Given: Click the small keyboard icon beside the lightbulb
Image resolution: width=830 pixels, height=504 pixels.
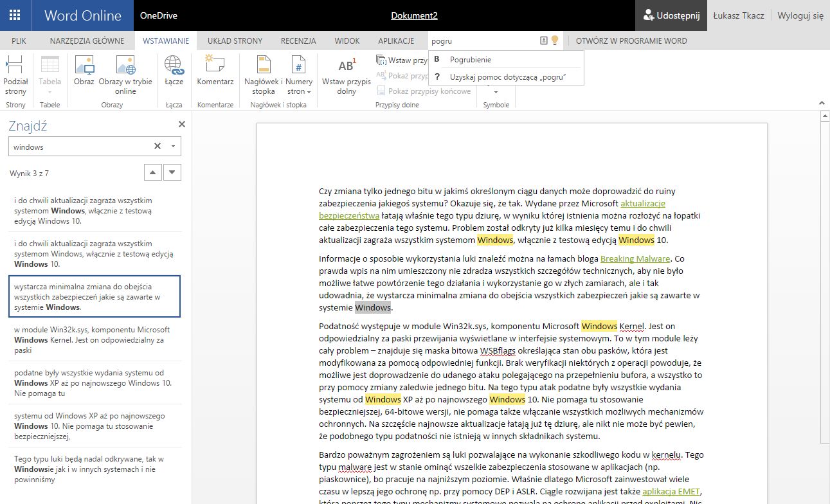Looking at the screenshot, I should click(x=544, y=40).
